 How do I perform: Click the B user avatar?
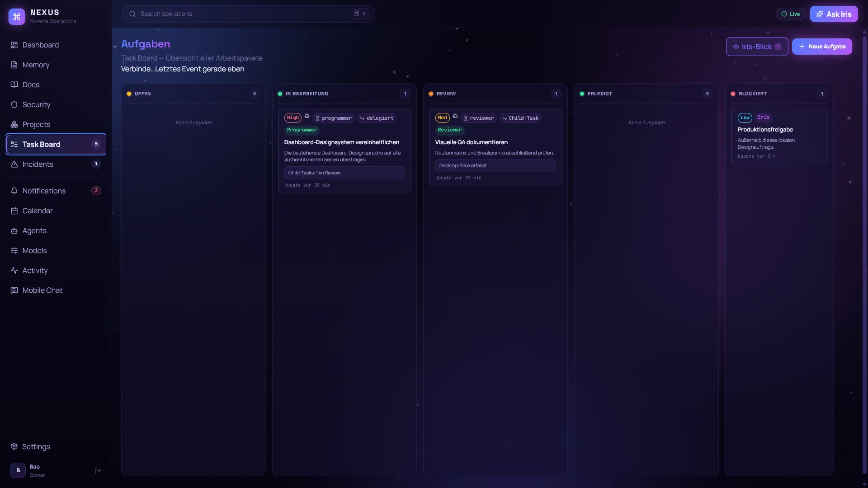[x=18, y=470]
